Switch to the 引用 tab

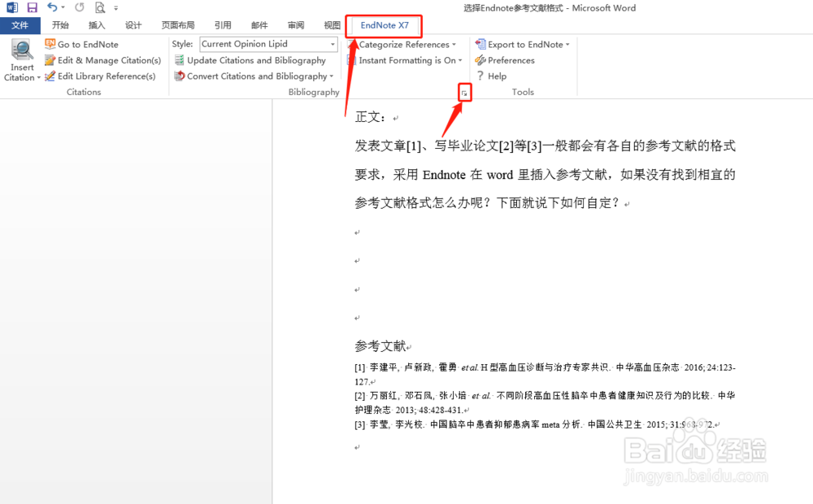point(223,25)
